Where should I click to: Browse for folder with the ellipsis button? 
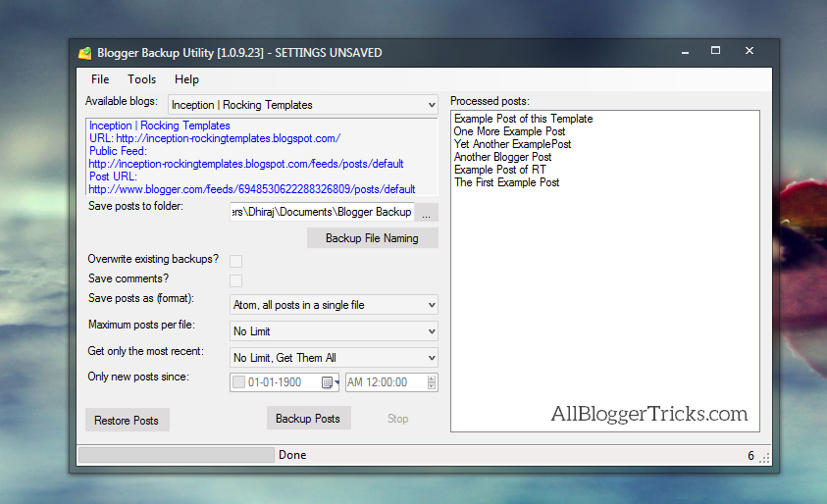point(426,212)
